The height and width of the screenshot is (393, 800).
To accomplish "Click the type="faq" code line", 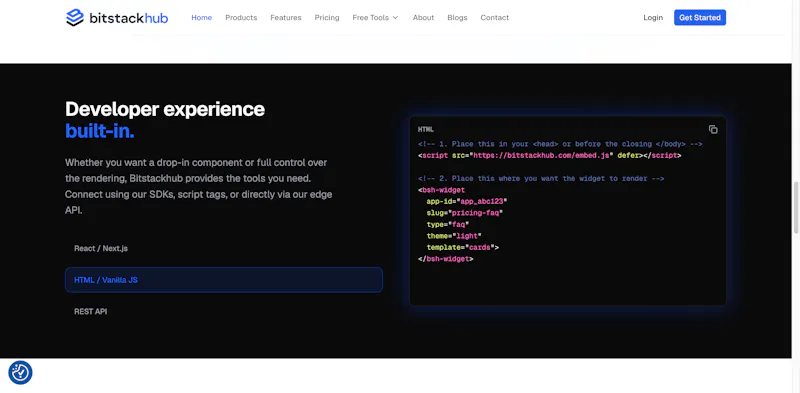I will pyautogui.click(x=447, y=224).
